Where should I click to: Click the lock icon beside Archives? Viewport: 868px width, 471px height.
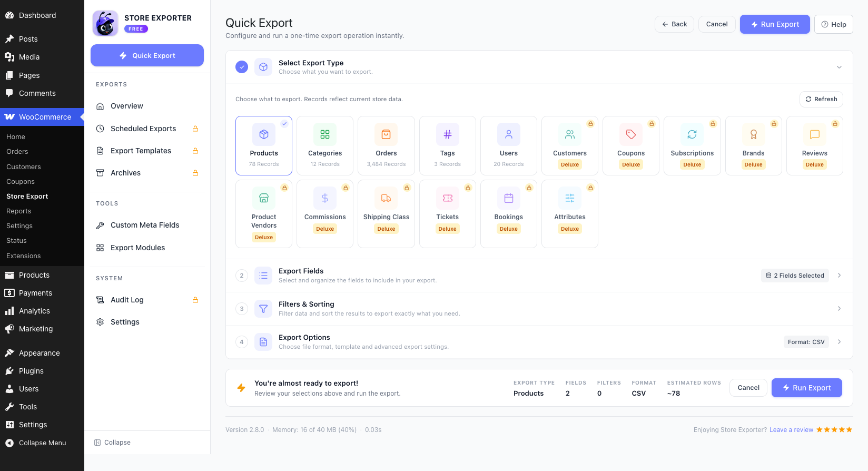tap(195, 173)
